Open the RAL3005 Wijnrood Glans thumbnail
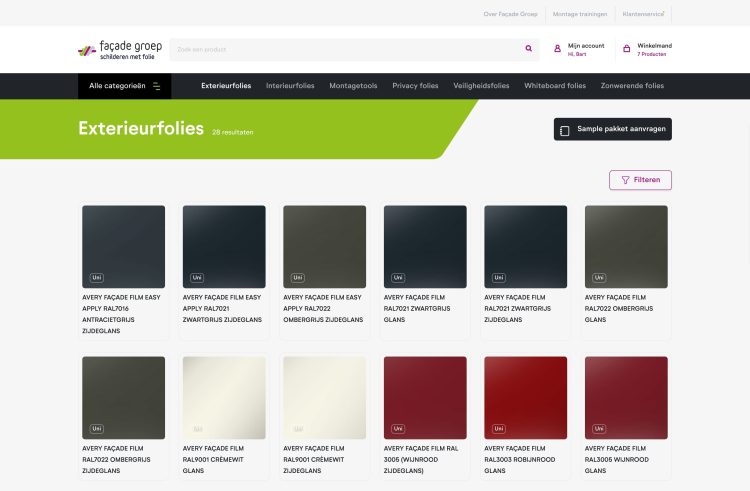750x491 pixels. 626,398
